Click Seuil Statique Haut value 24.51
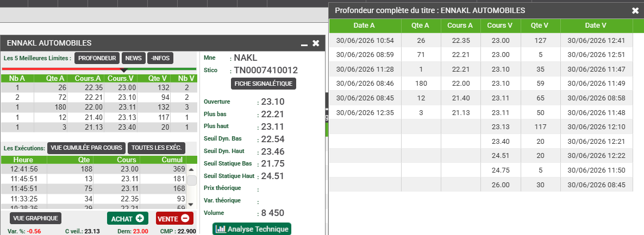The width and height of the screenshot is (644, 235). tap(273, 176)
